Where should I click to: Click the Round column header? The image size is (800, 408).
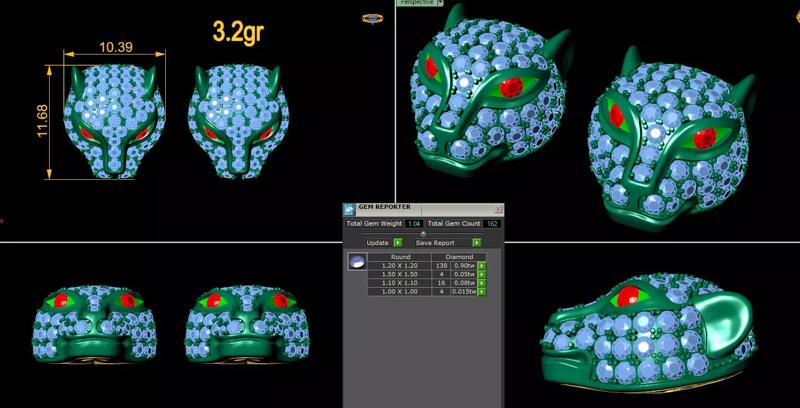click(x=401, y=257)
